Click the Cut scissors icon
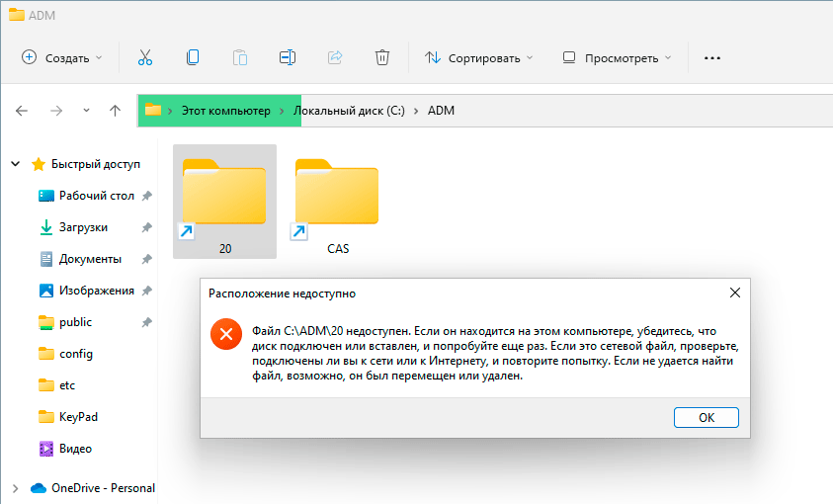Viewport: 833px width, 504px height. [145, 57]
